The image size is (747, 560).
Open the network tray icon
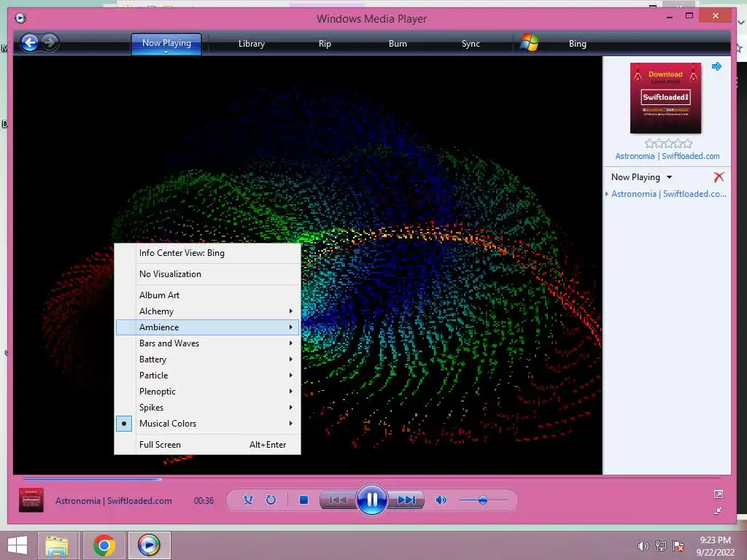(x=661, y=546)
